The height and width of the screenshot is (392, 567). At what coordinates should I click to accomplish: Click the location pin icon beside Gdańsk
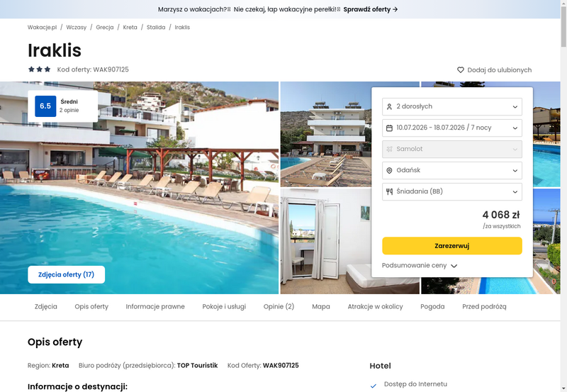(x=389, y=170)
